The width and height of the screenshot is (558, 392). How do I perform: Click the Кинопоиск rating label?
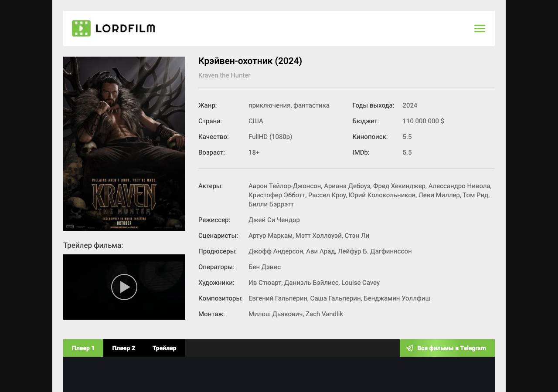tap(370, 137)
